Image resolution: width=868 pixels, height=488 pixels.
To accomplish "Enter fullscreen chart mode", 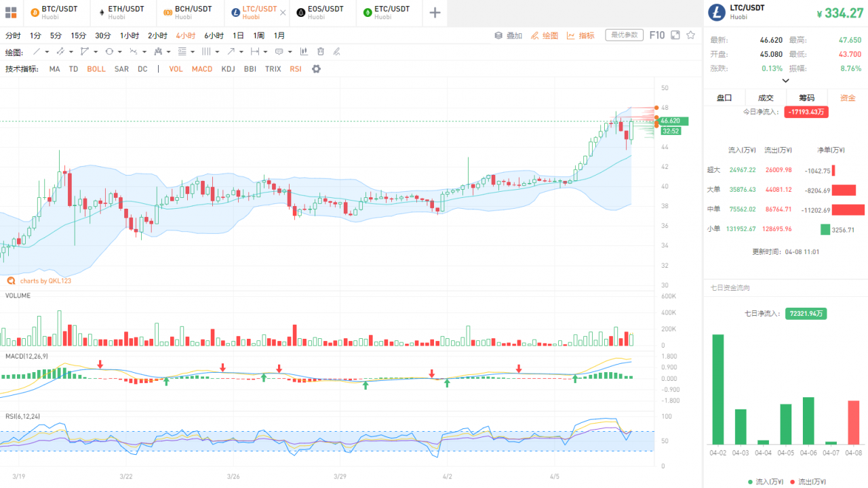I will tap(675, 35).
